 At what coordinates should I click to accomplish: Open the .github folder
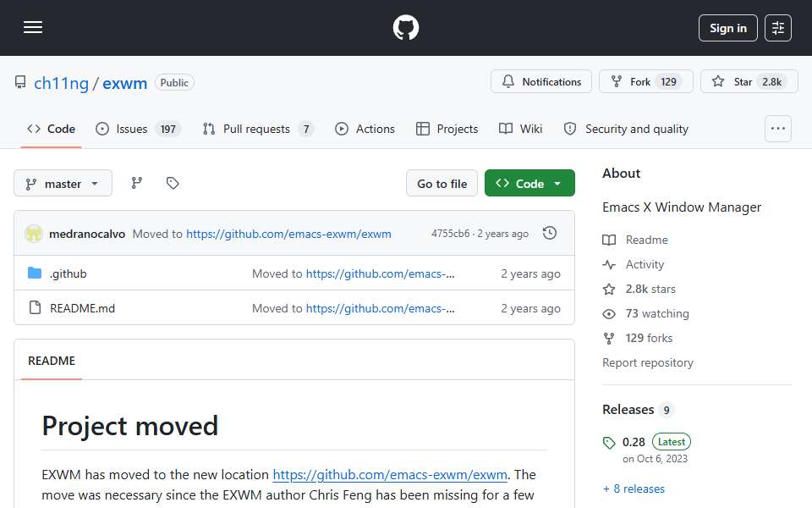[69, 273]
